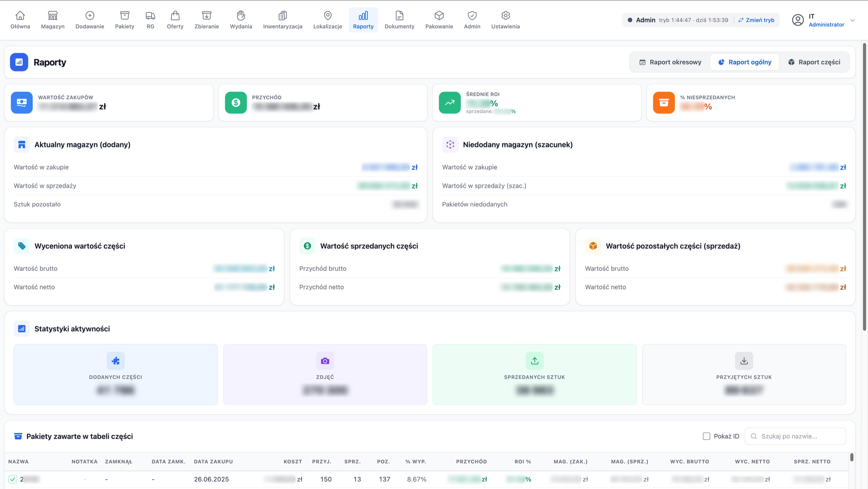Click the user profile avatar icon
The width and height of the screenshot is (868, 489).
[798, 20]
